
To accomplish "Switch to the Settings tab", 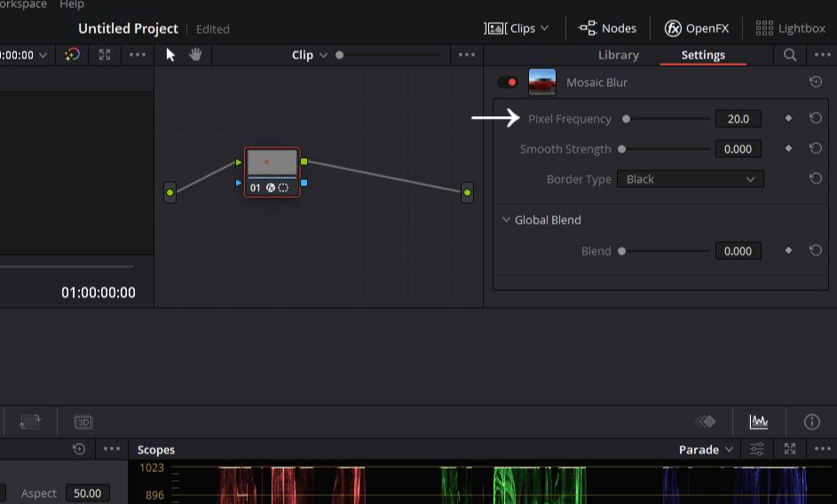I will coord(703,55).
